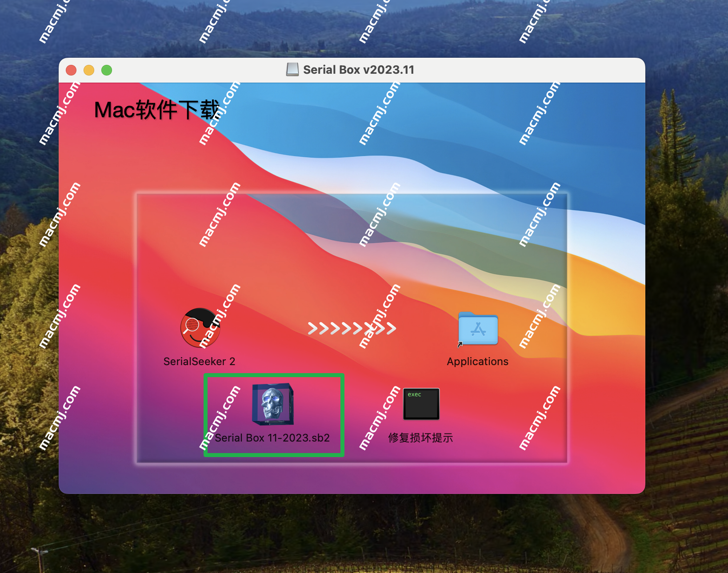Screen dimensions: 728x573
Task: Select the SerialSeeker 2 app icon
Action: tap(200, 328)
